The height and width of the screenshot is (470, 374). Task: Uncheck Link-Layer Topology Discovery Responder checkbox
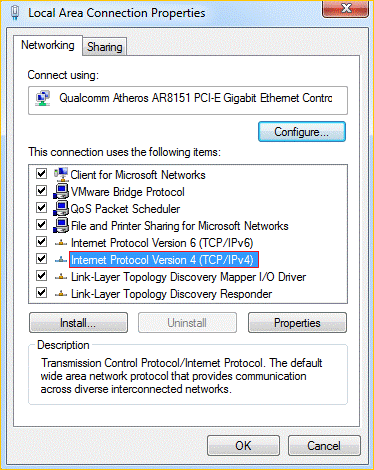[x=41, y=293]
